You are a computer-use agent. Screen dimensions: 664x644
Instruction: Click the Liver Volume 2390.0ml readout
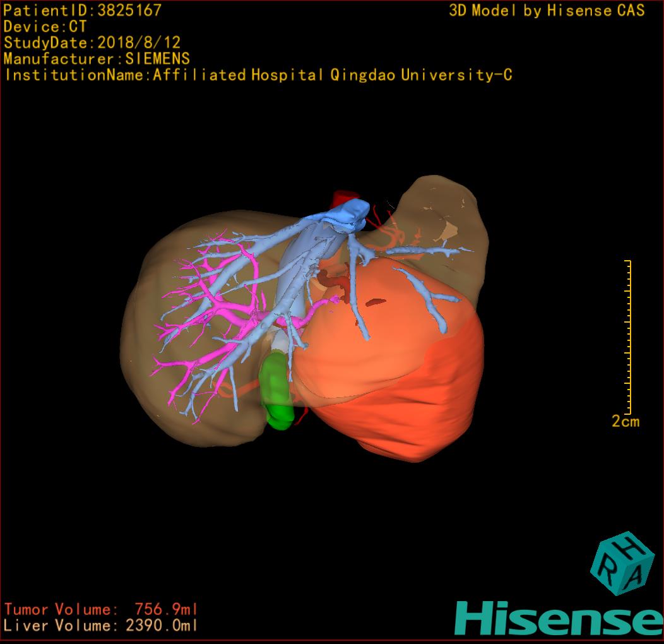(x=101, y=626)
